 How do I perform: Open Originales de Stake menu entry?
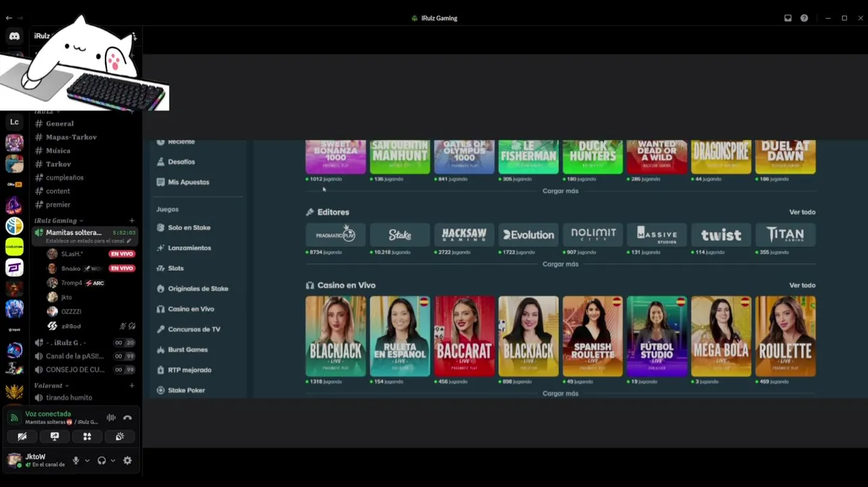click(x=198, y=289)
